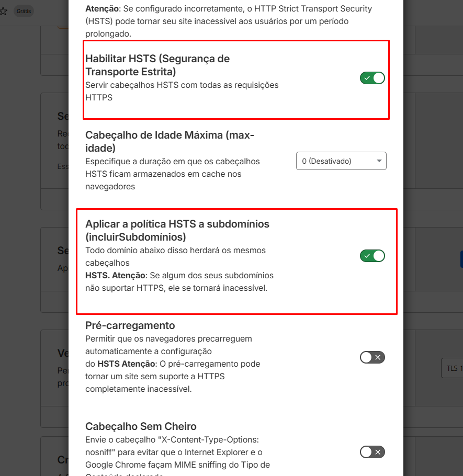463x476 pixels.
Task: Click the checkmark icon inside the HSTS toggle
Action: (x=368, y=78)
